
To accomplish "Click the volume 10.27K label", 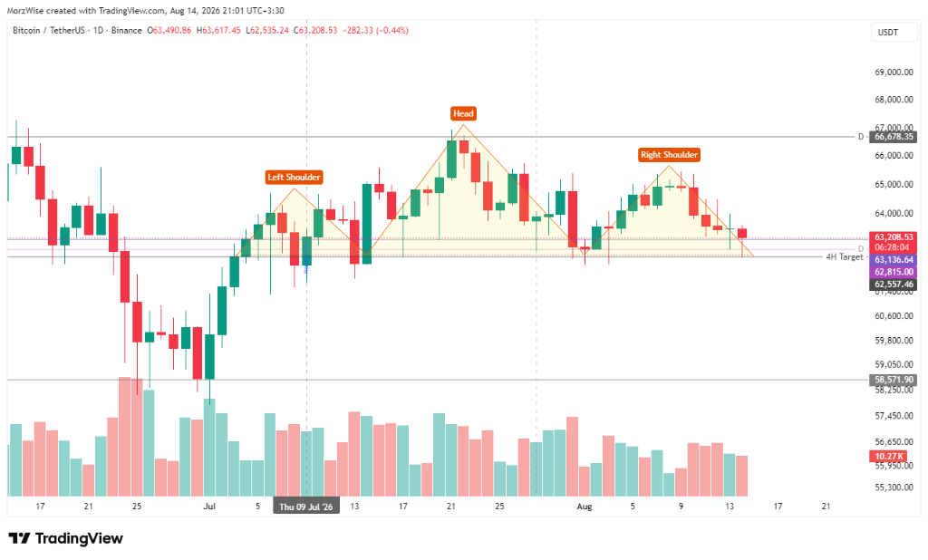I will pyautogui.click(x=888, y=457).
